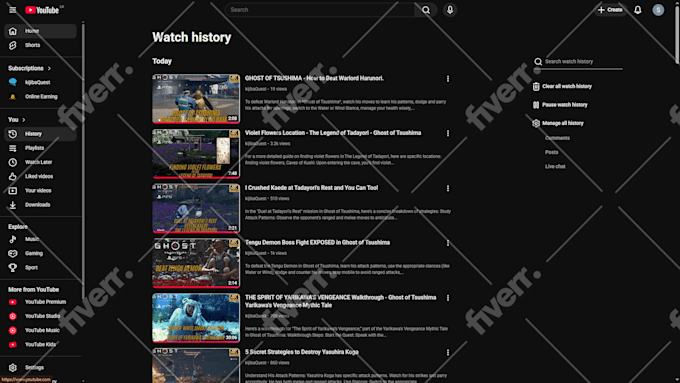Open Liked videos

point(40,177)
